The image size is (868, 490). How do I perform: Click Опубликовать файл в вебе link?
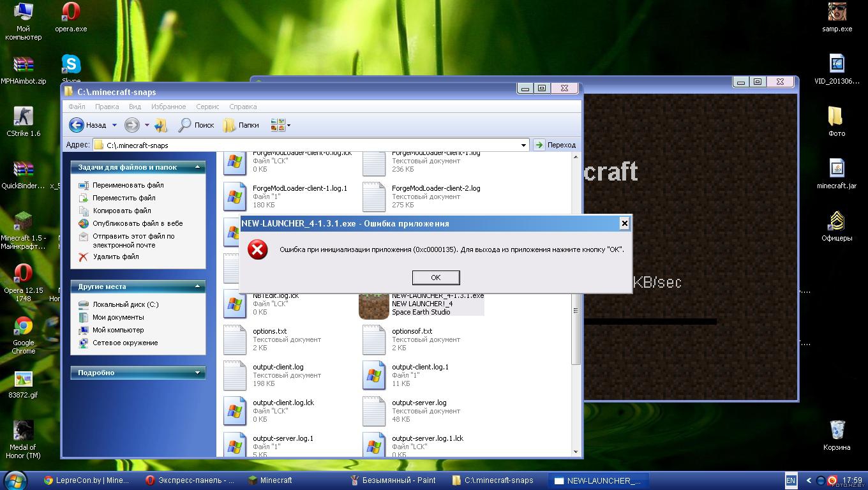pos(137,223)
